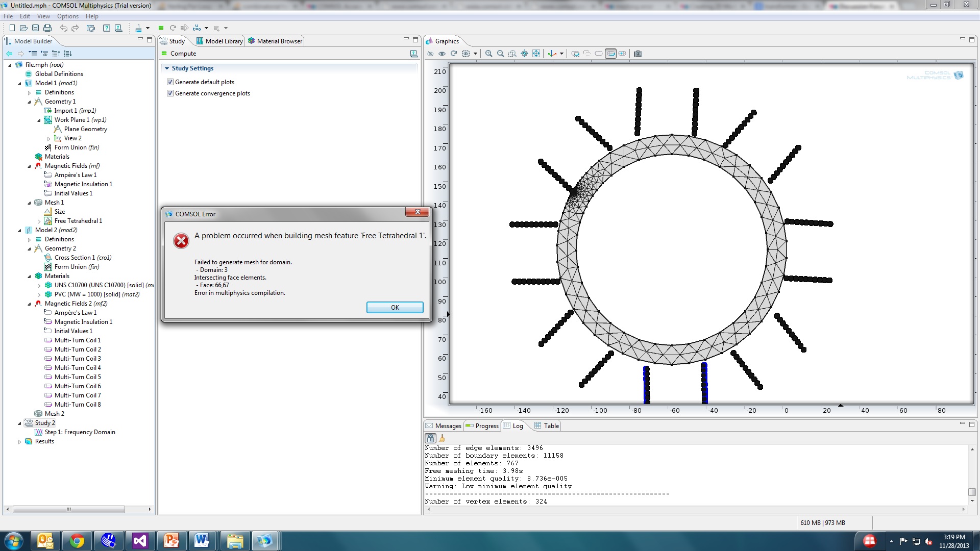980x551 pixels.
Task: Click Zoom In in Graphics toolbar
Action: coord(488,54)
